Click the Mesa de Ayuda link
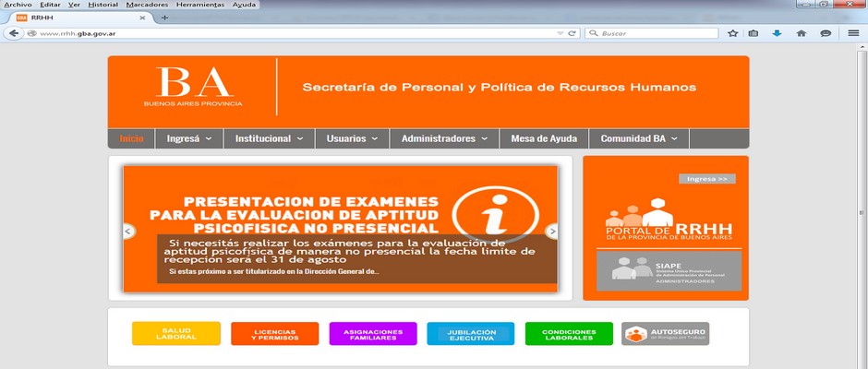868x369 pixels. pyautogui.click(x=544, y=139)
